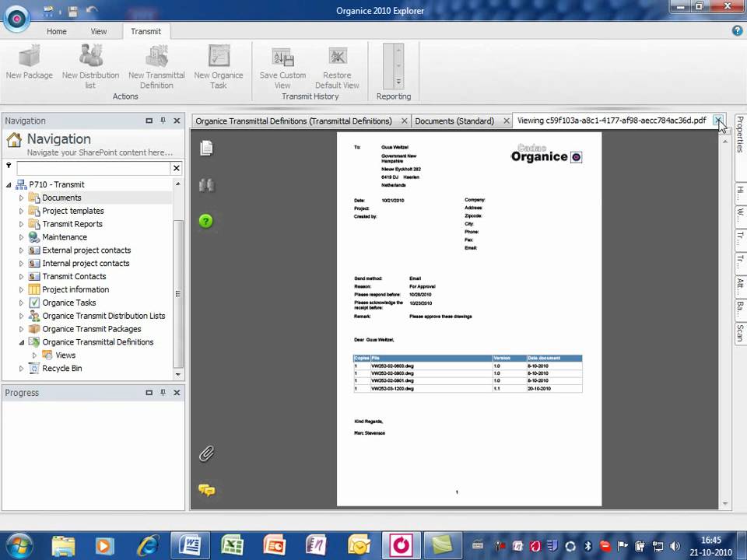
Task: Pin the Navigation panel
Action: click(x=163, y=121)
